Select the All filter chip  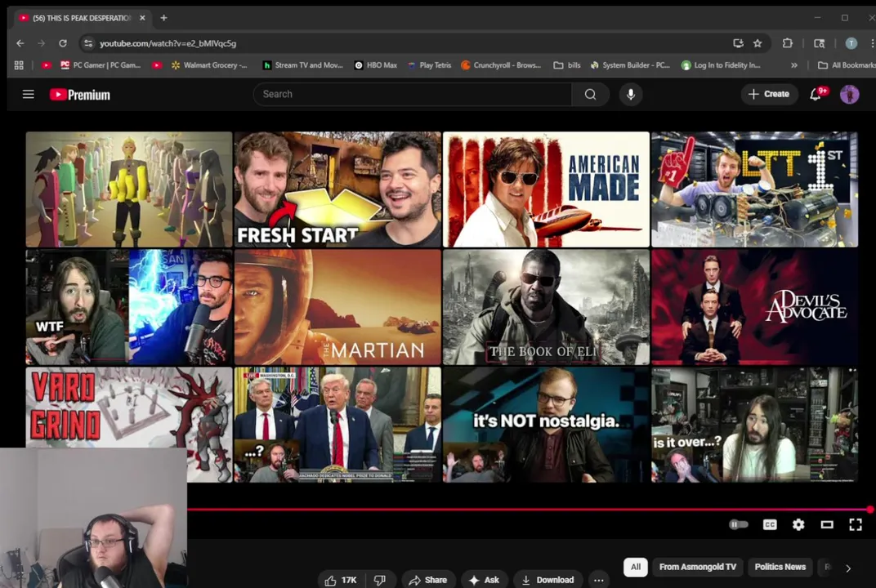[x=636, y=567]
